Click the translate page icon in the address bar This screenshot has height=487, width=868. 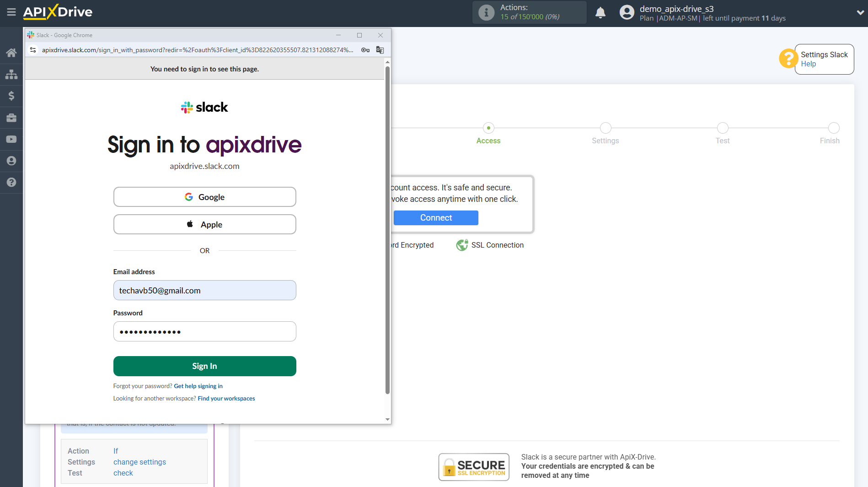click(380, 50)
